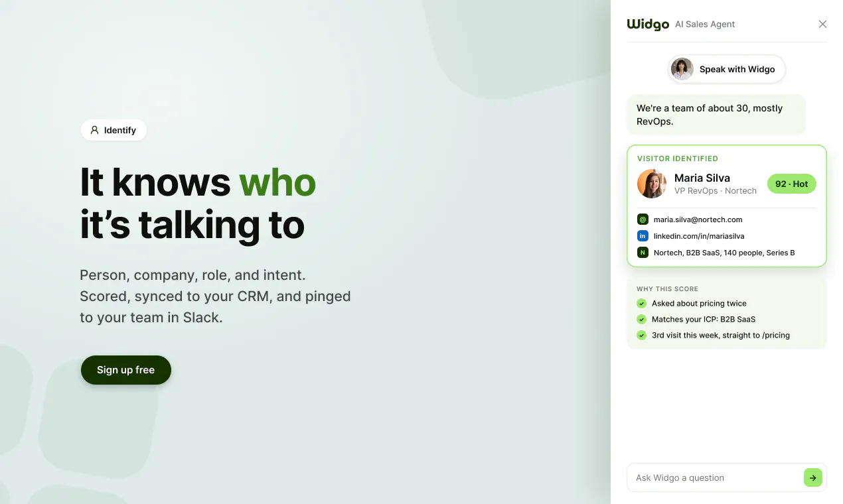Click the agent avatar in Speak with Widgo

click(x=682, y=69)
